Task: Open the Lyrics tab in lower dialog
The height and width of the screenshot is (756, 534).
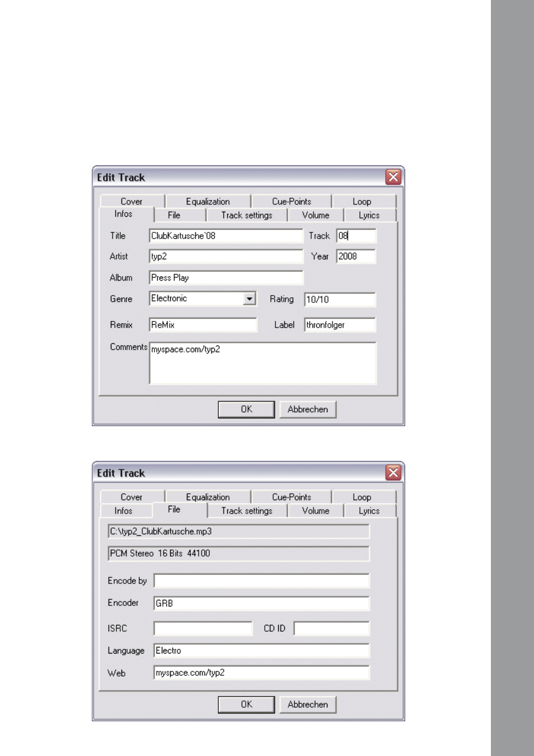Action: (x=369, y=511)
